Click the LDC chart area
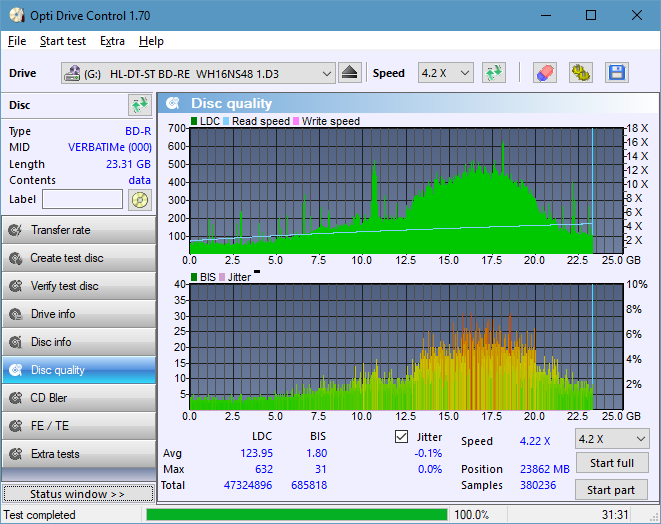 pyautogui.click(x=406, y=191)
